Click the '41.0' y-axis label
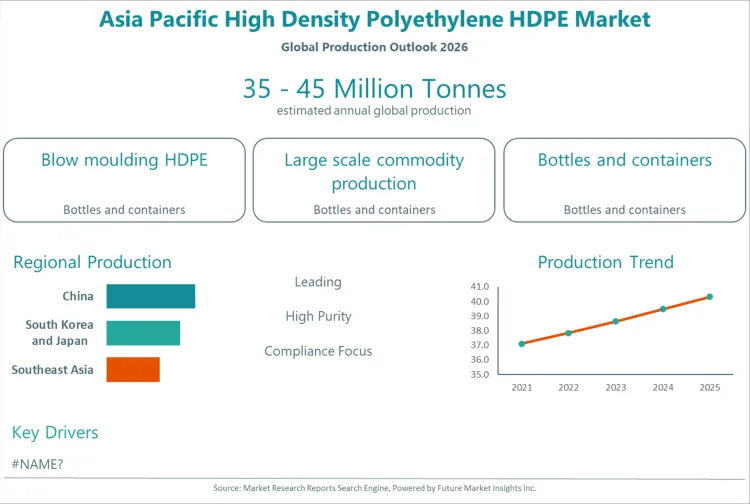 point(480,286)
